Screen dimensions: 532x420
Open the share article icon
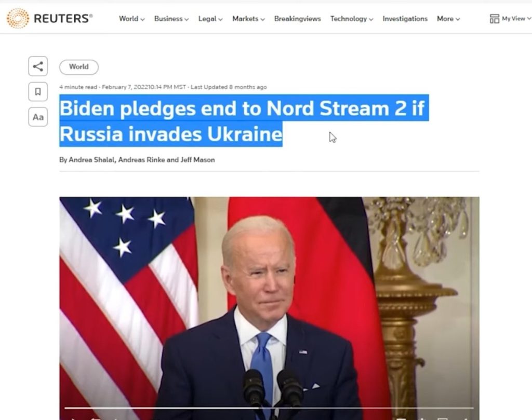pyautogui.click(x=38, y=66)
